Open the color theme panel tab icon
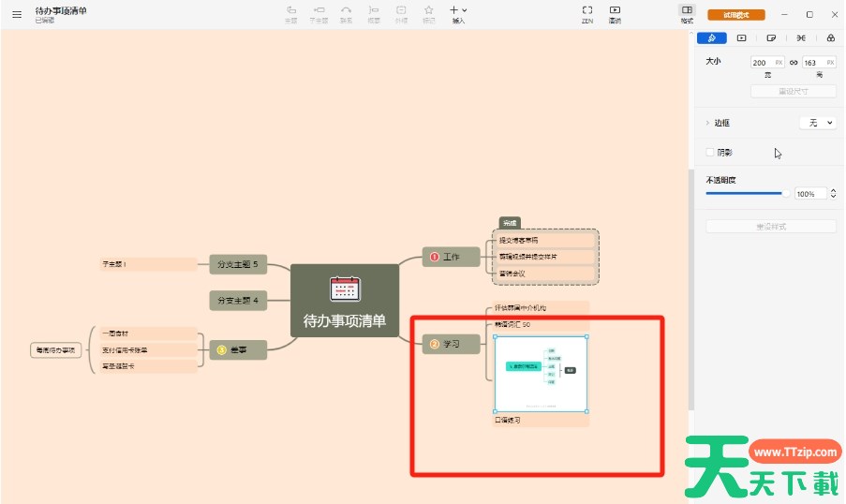 830,38
